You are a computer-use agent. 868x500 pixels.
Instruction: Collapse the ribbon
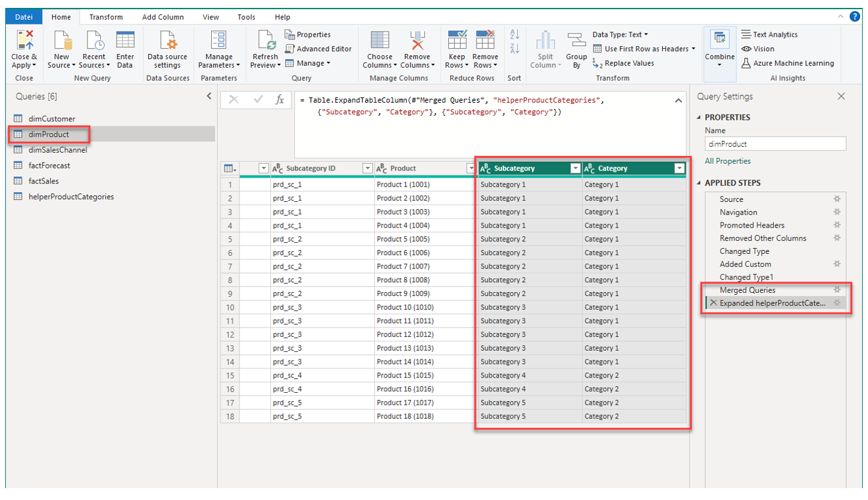tap(840, 16)
